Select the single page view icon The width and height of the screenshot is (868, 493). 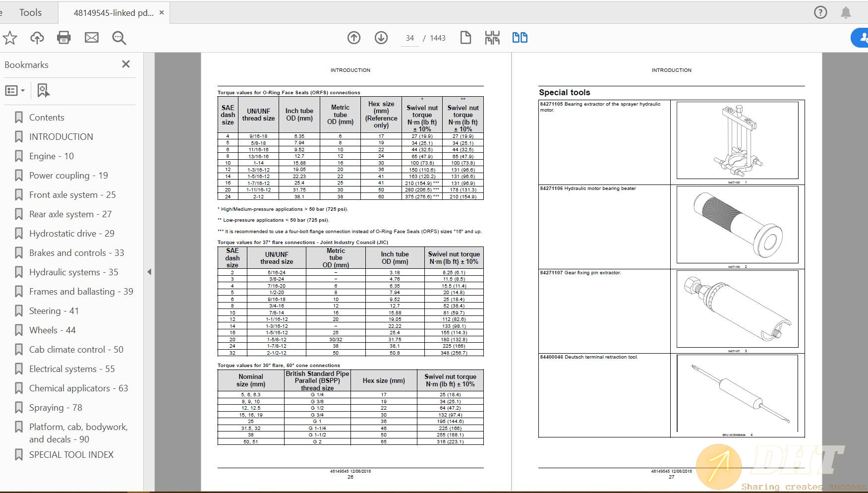click(x=465, y=38)
